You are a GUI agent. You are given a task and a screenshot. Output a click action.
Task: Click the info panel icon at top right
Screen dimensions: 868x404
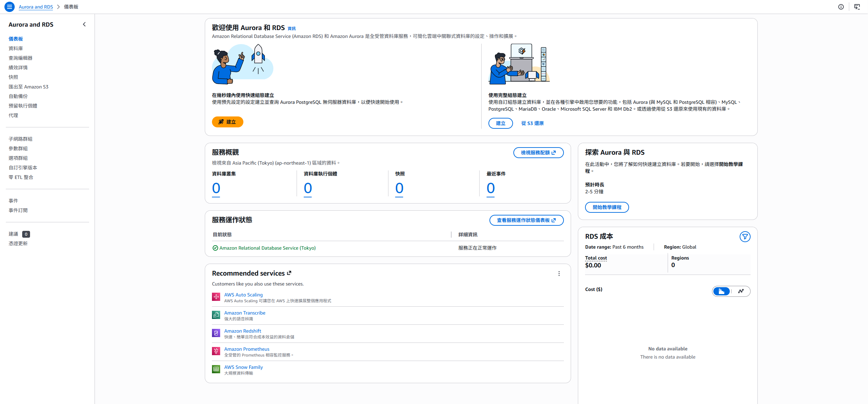(x=841, y=7)
